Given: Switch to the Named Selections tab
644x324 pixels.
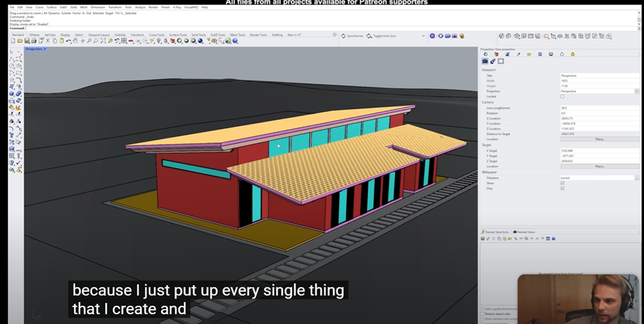Looking at the screenshot, I should tap(496, 232).
